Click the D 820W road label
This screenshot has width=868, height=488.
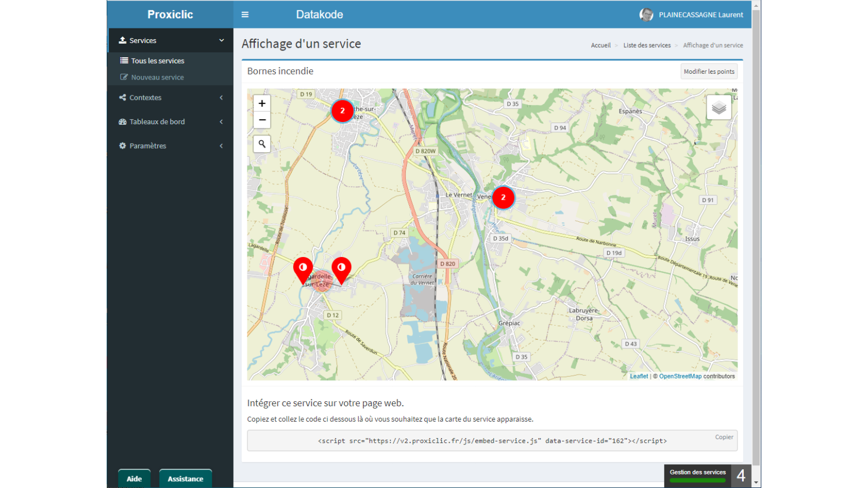[x=425, y=152]
